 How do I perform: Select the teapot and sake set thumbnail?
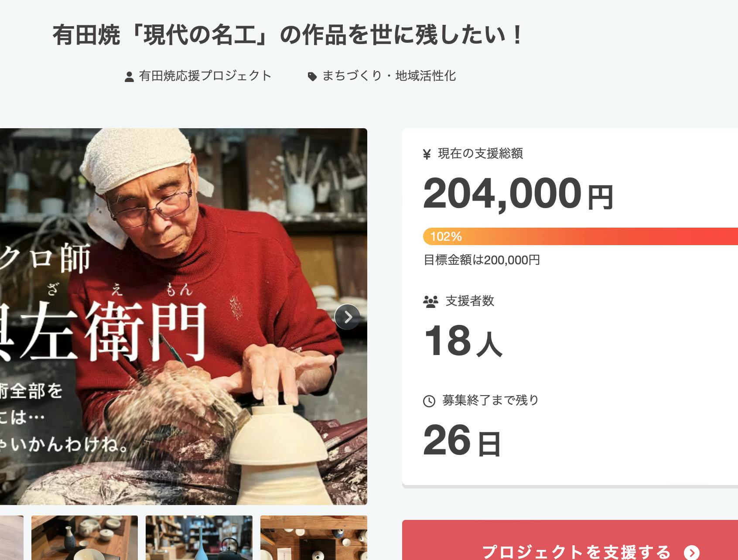(x=85, y=538)
